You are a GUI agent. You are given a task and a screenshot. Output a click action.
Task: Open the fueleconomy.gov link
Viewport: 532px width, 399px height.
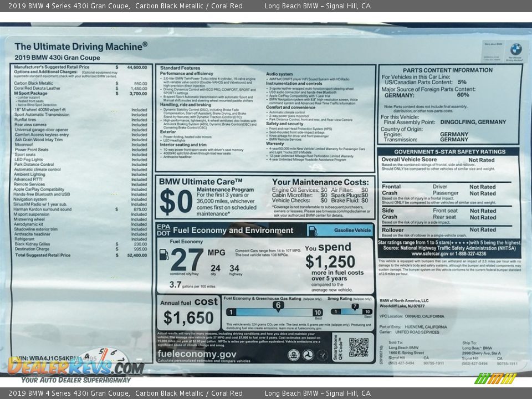pyautogui.click(x=197, y=354)
